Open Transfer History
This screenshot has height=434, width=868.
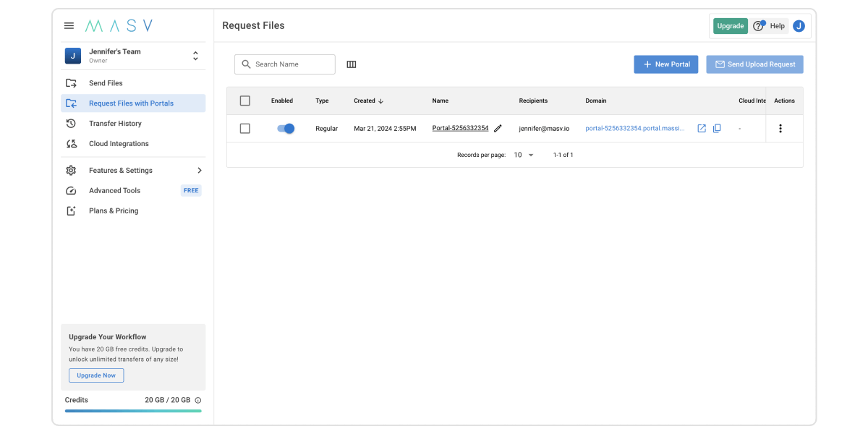(x=133, y=124)
